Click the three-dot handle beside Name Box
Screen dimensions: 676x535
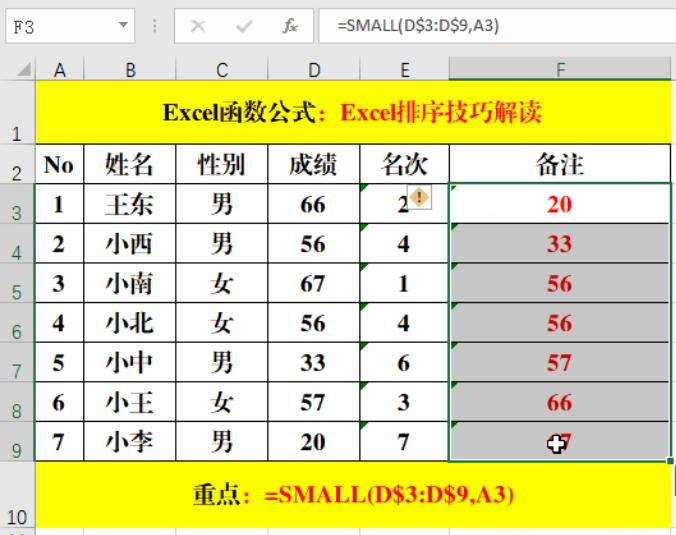pyautogui.click(x=154, y=26)
